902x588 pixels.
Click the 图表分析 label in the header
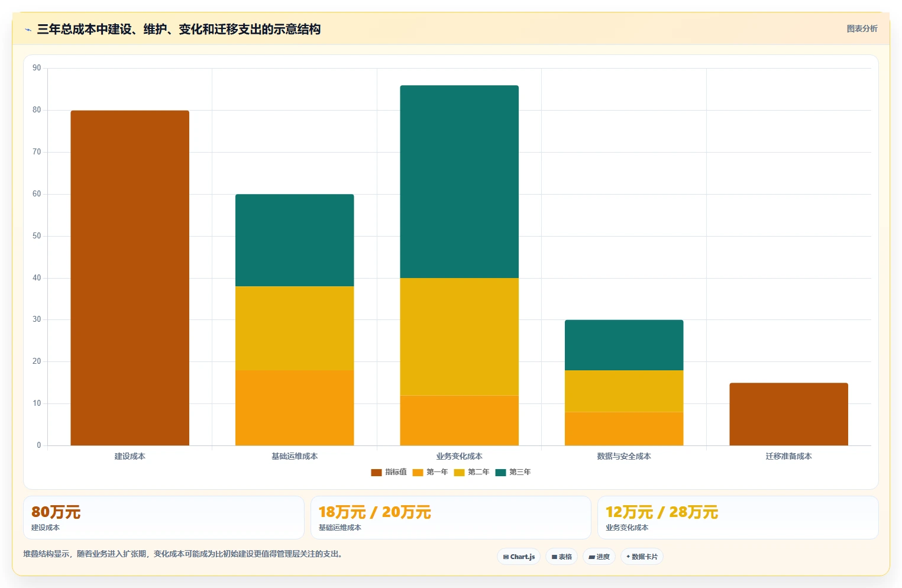click(862, 28)
